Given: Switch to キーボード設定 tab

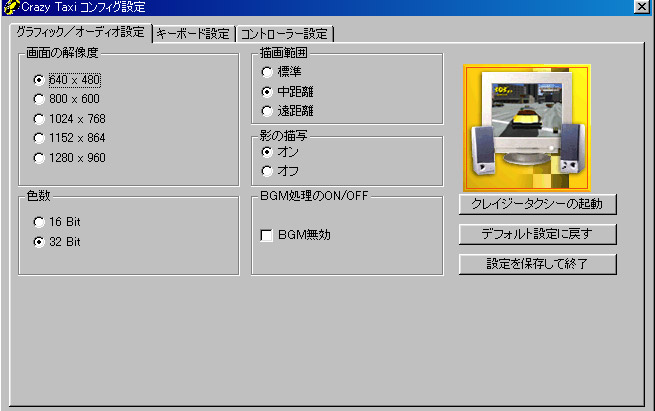Looking at the screenshot, I should click(193, 34).
